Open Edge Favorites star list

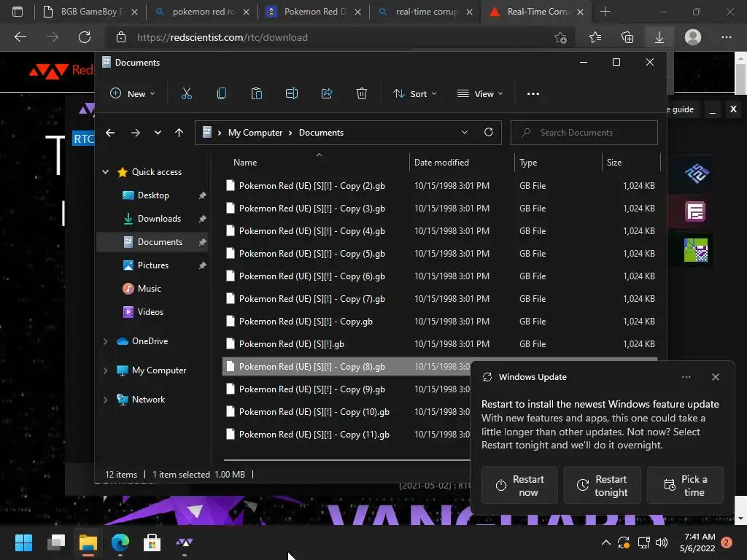(x=595, y=37)
